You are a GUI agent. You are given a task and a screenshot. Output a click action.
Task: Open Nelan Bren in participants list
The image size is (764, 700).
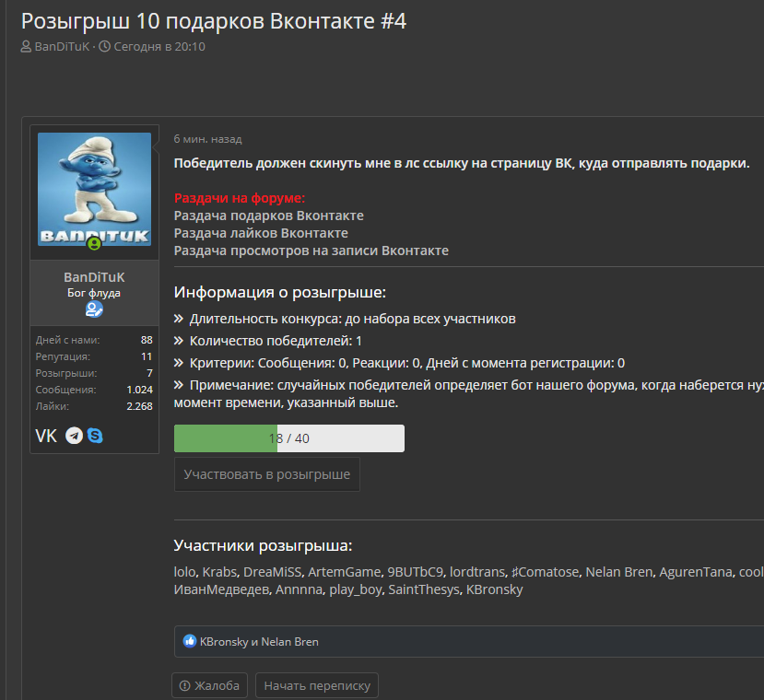pyautogui.click(x=618, y=572)
